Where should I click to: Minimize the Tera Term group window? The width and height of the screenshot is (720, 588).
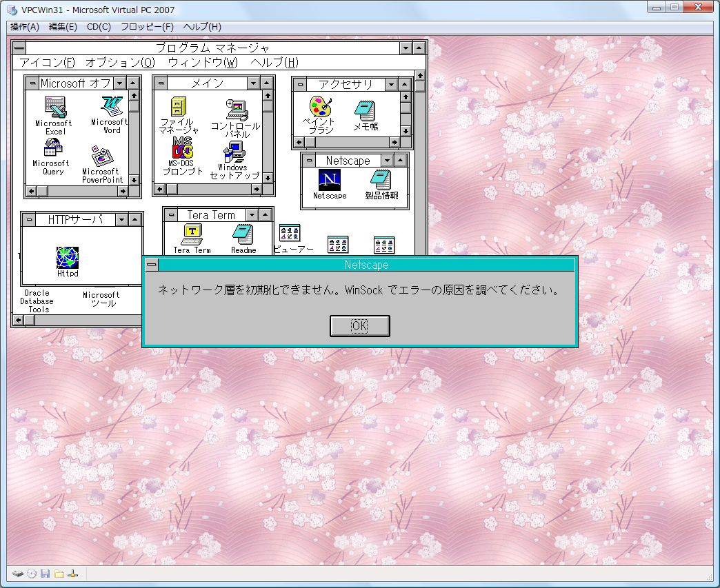[252, 215]
